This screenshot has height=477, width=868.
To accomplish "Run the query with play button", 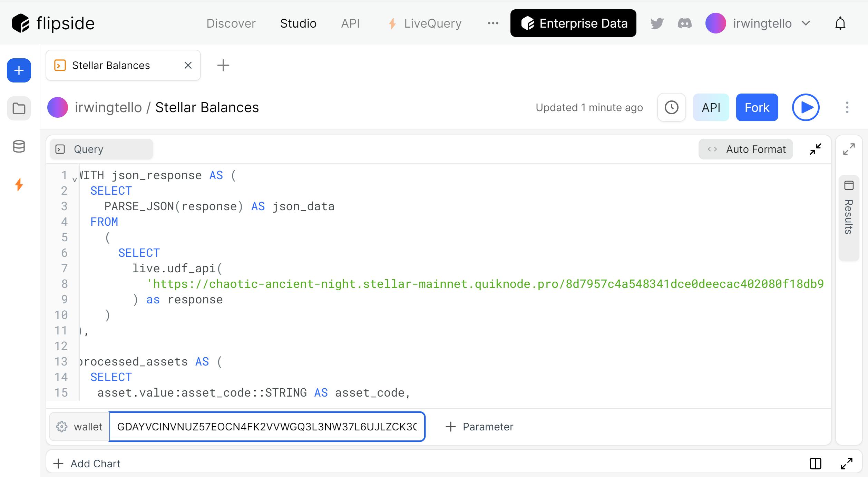I will point(806,107).
